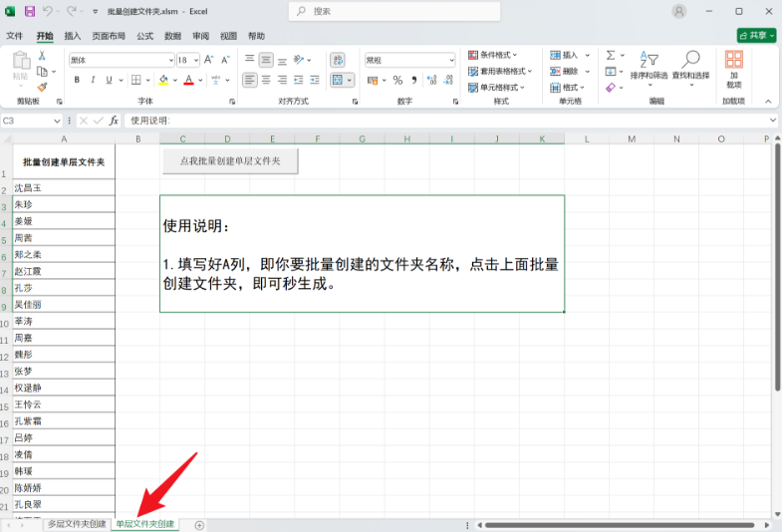Image resolution: width=782 pixels, height=532 pixels.
Task: Click the search box in title bar
Action: pos(394,11)
